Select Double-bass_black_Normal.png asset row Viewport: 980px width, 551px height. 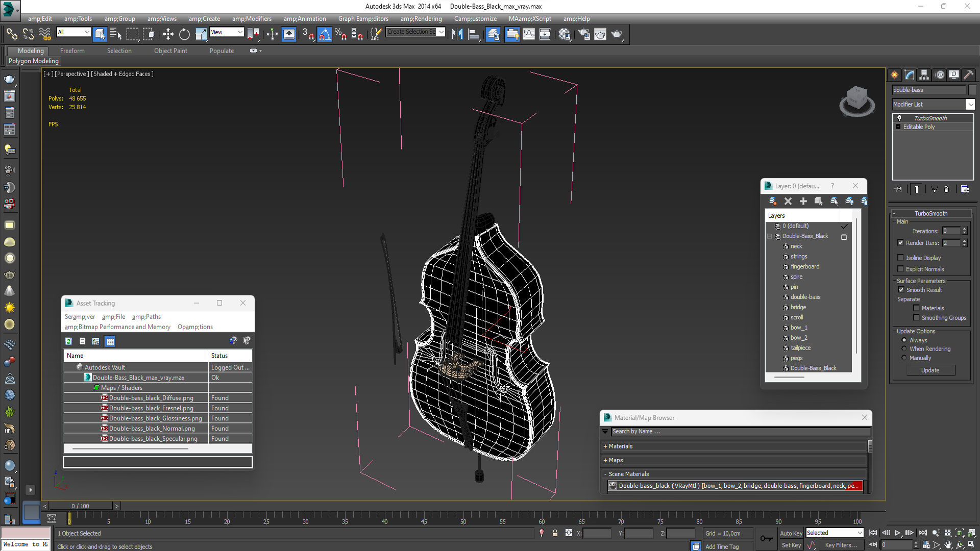tap(158, 428)
